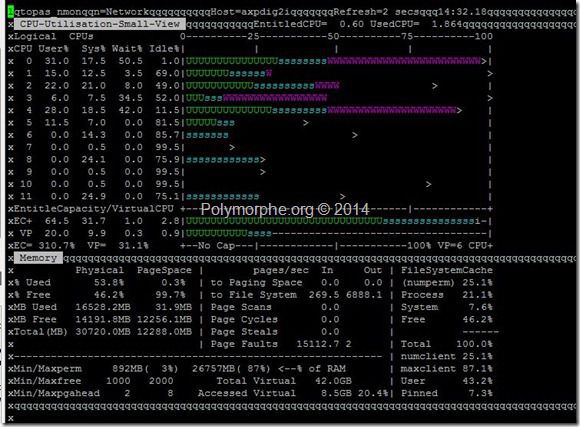
Task: Click the to Paging Space label
Action: tap(256, 283)
